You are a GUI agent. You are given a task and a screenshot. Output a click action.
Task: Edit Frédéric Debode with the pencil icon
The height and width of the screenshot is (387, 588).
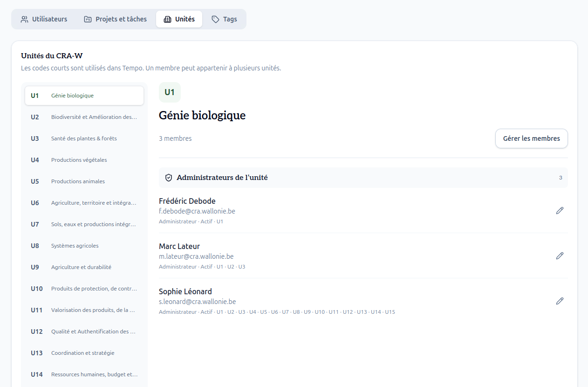(x=560, y=211)
